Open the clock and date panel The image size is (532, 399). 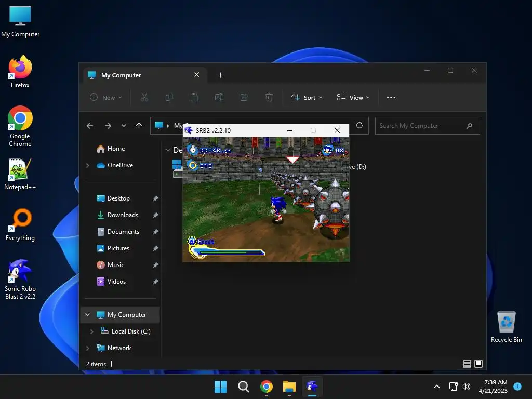point(494,387)
